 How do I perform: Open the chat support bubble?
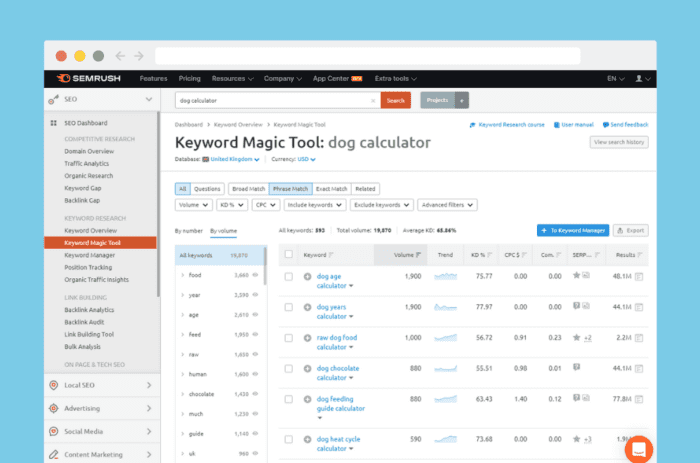click(x=639, y=449)
